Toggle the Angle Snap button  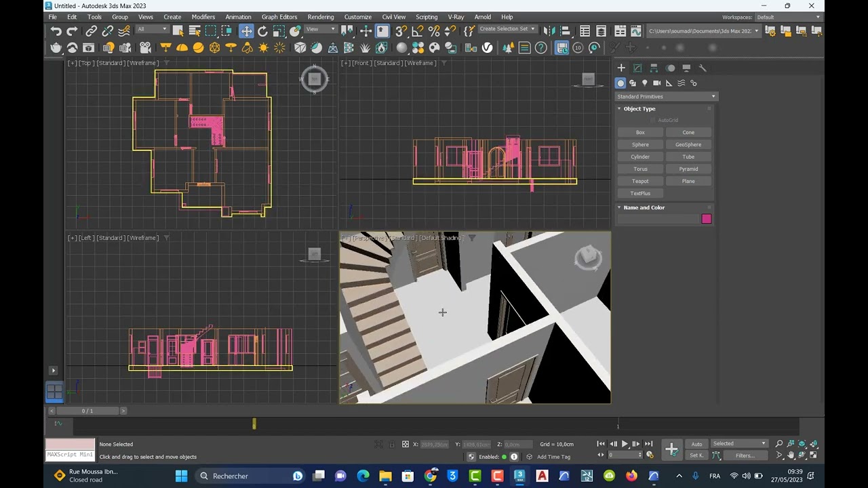click(418, 31)
